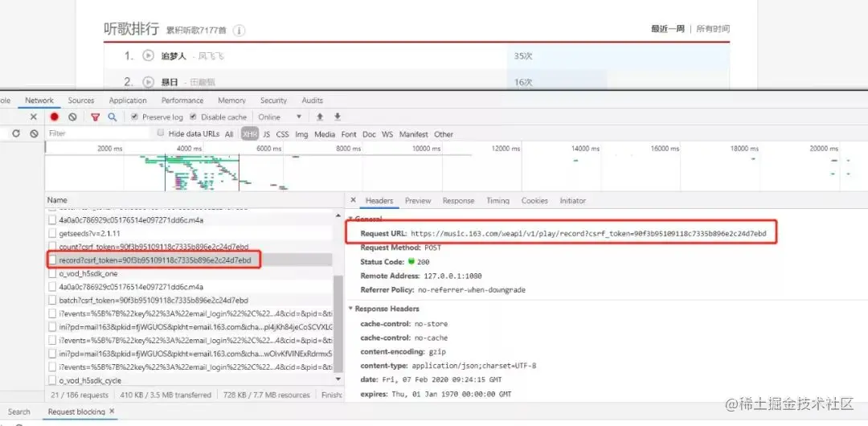Viewport: 868px width, 426px height.
Task: Click the file icon of the getseeds?v=2.1.11 request
Action: (52, 233)
